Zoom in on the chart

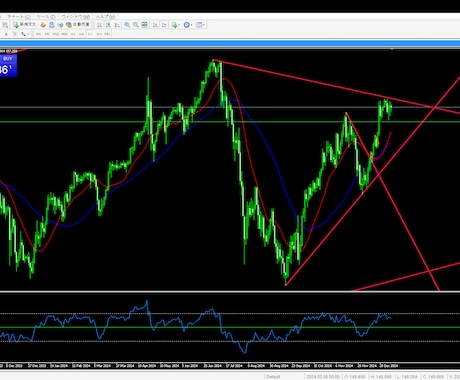pyautogui.click(x=127, y=25)
